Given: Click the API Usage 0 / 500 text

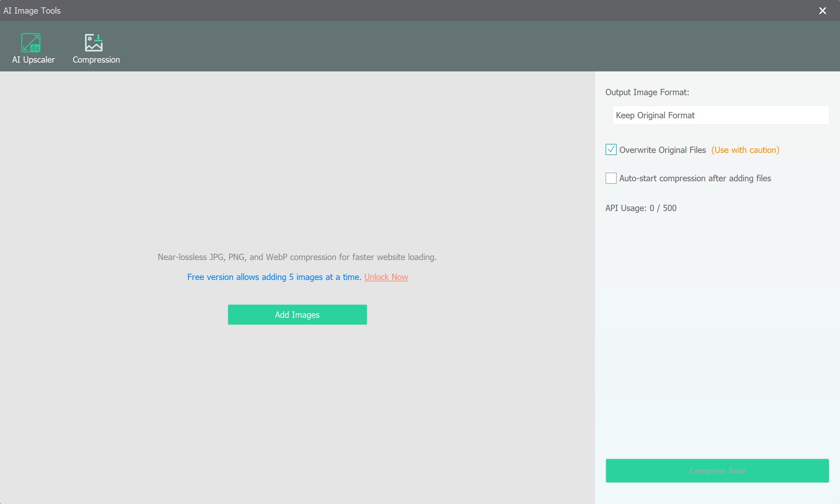Looking at the screenshot, I should click(x=640, y=208).
